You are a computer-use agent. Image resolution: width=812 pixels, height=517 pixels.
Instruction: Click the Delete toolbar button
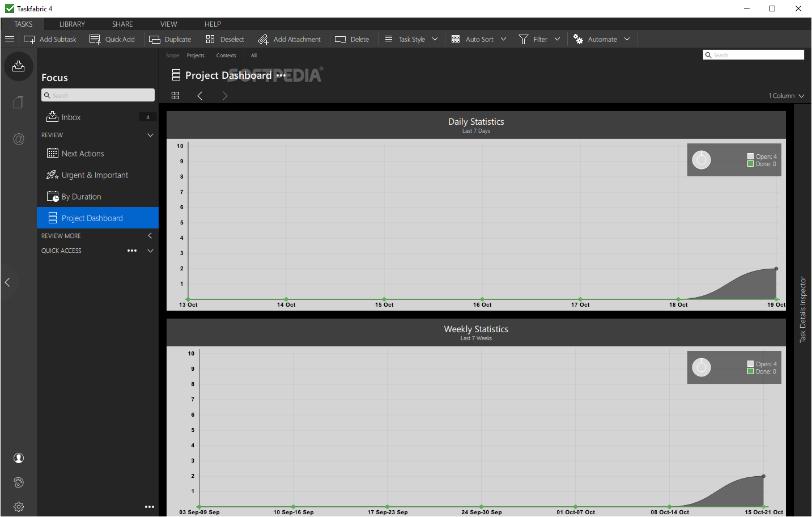tap(352, 39)
